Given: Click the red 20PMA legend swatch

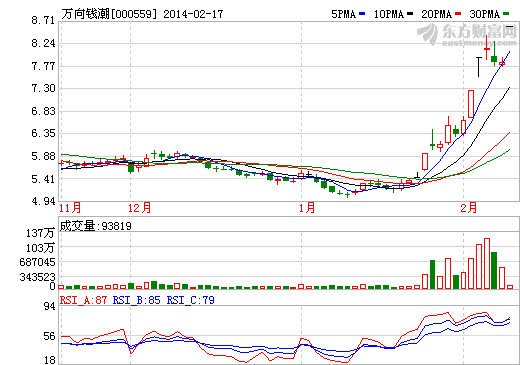Looking at the screenshot, I should [x=458, y=14].
